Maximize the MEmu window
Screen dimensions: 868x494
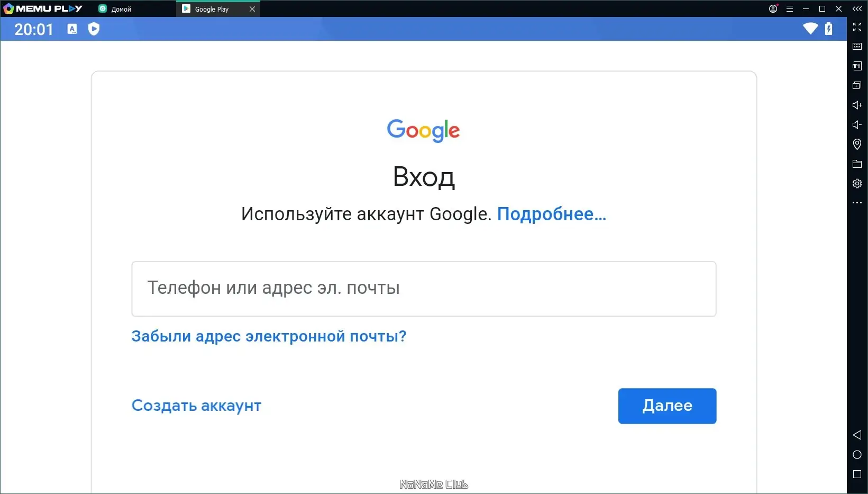point(823,8)
